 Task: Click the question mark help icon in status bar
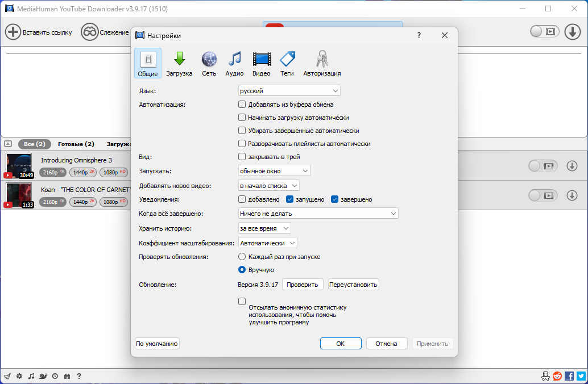click(x=78, y=376)
